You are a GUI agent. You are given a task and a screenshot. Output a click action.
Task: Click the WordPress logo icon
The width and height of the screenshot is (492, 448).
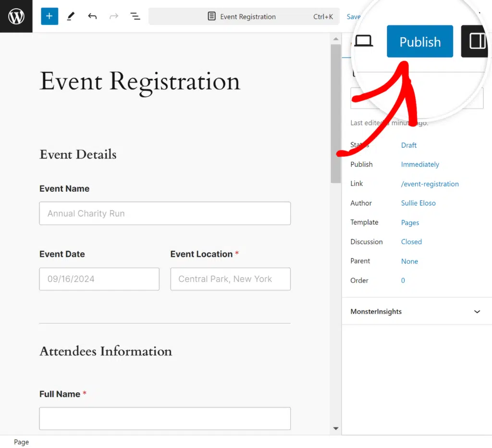(16, 16)
